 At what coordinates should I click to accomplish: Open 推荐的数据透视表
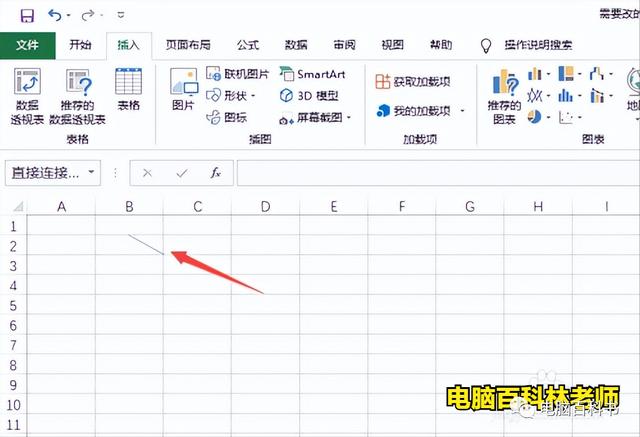(x=78, y=96)
